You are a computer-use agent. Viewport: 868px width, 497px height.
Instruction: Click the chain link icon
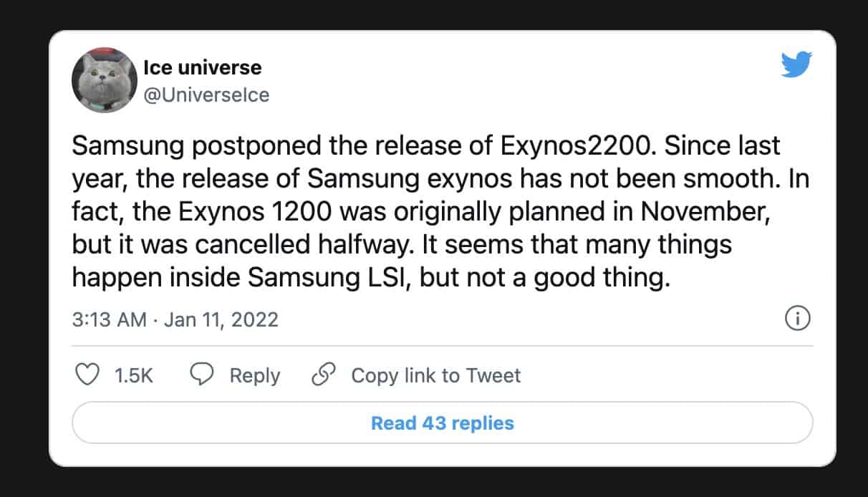pos(324,375)
